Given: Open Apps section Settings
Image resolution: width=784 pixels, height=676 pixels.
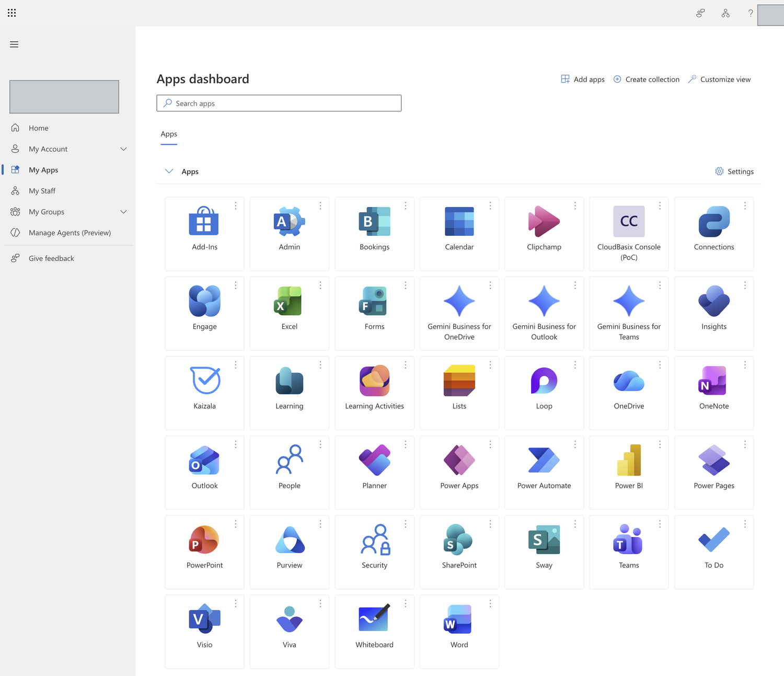Looking at the screenshot, I should point(734,171).
